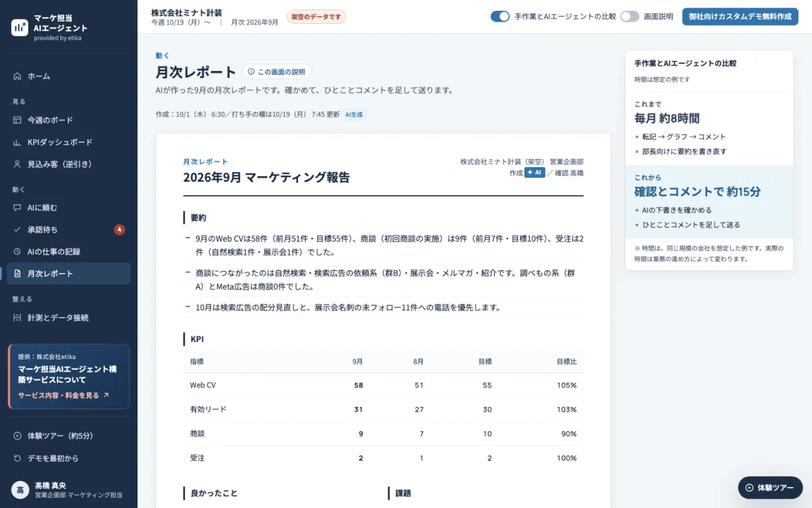The image size is (812, 508).
Task: Open AIの仕事の記録
Action: click(x=68, y=251)
